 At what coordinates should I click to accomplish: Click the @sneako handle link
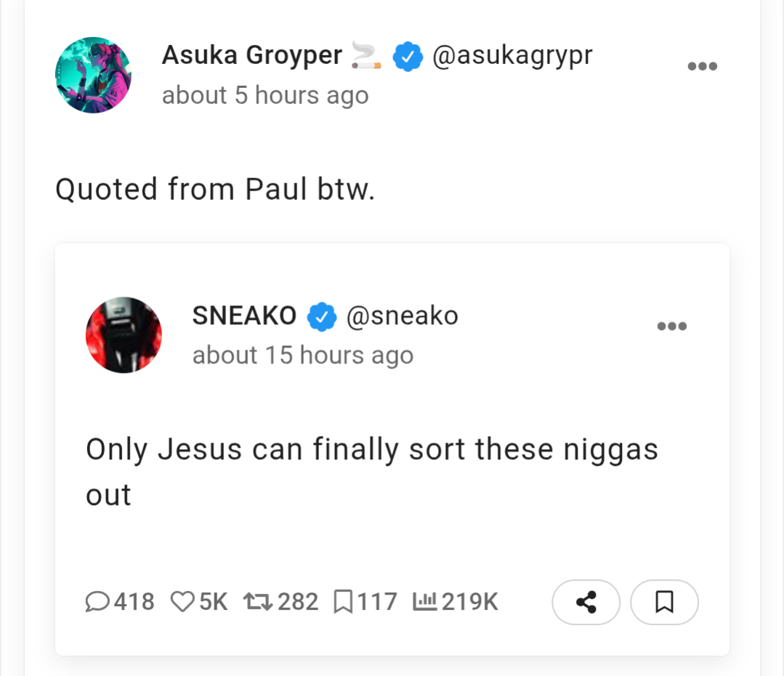point(403,315)
